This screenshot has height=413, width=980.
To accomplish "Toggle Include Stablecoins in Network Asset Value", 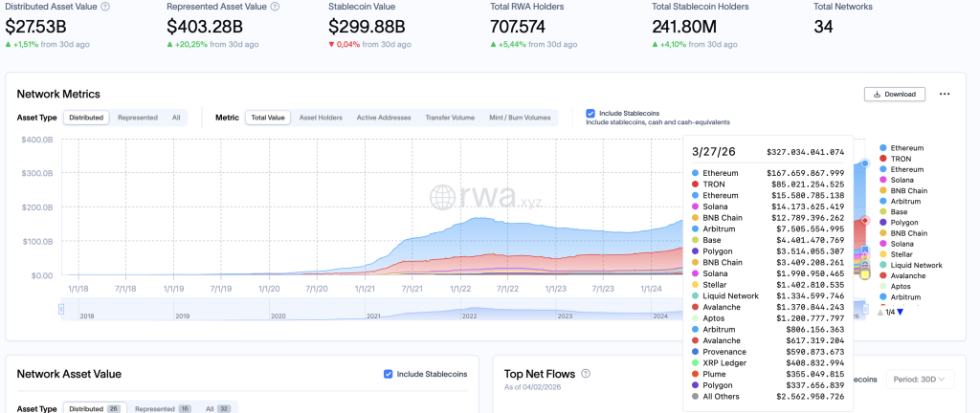I will [x=389, y=375].
